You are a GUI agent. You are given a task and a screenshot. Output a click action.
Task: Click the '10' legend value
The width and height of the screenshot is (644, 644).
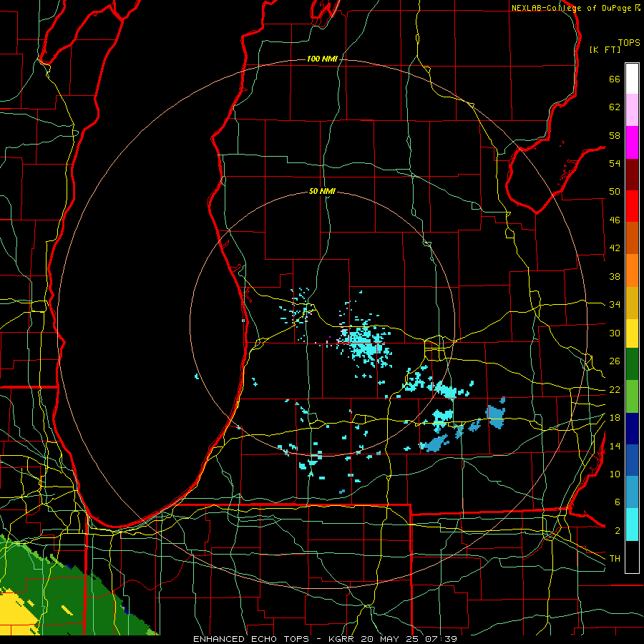tap(615, 474)
